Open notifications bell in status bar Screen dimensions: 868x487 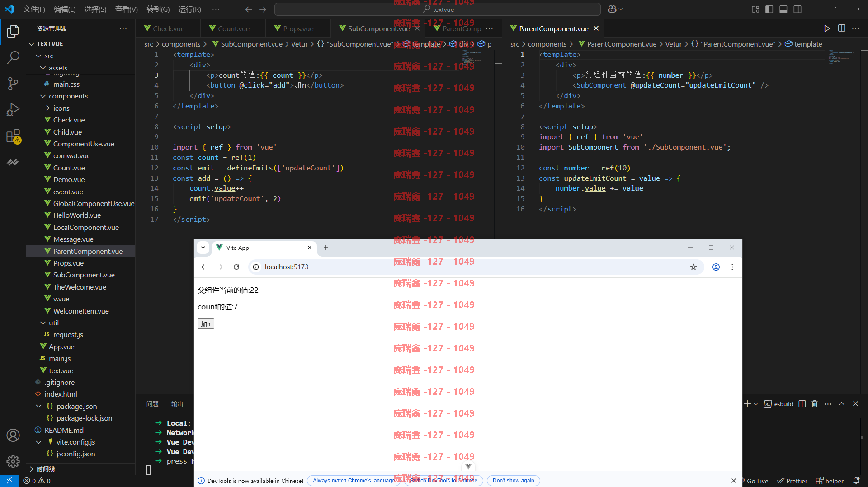pos(856,481)
